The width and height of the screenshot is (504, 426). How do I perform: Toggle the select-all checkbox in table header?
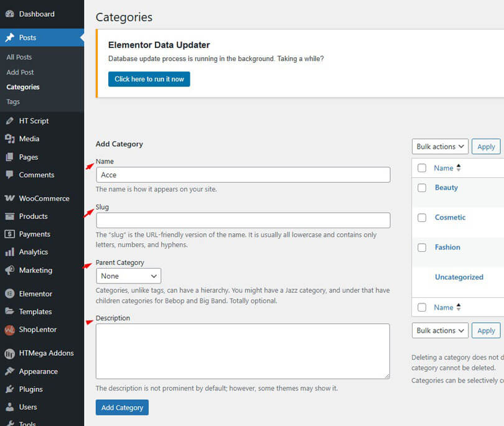(422, 168)
